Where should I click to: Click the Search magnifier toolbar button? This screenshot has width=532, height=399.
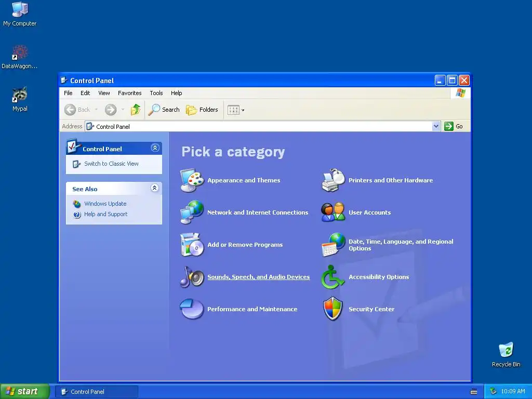[x=164, y=110]
